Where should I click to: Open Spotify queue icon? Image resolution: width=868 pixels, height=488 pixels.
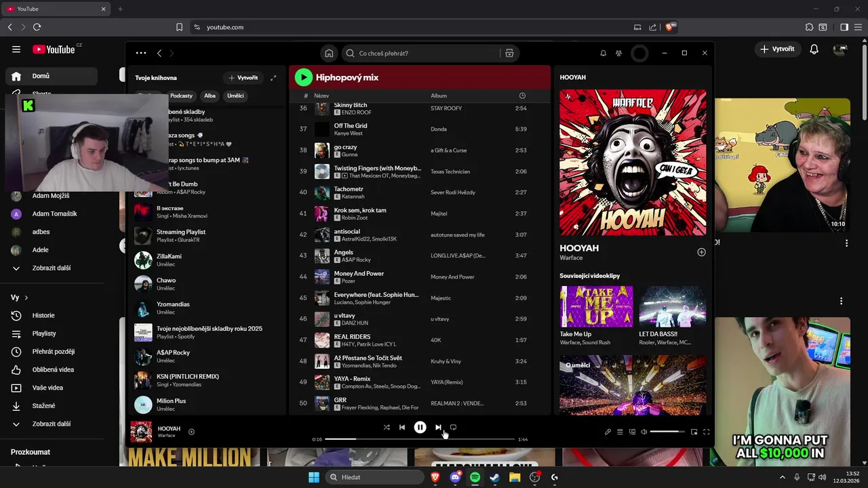620,432
